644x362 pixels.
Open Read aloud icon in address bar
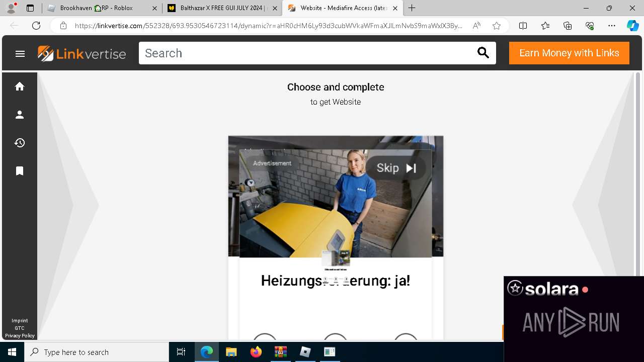476,26
